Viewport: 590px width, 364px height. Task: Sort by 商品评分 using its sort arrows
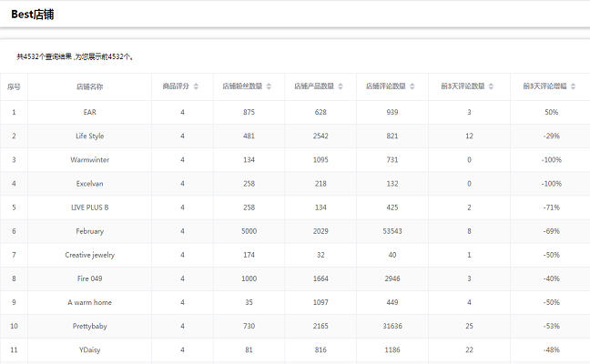pyautogui.click(x=197, y=86)
